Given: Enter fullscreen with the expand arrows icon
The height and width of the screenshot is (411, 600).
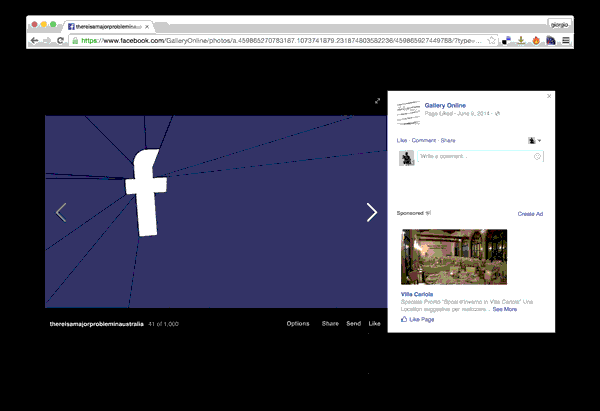Looking at the screenshot, I should [377, 101].
